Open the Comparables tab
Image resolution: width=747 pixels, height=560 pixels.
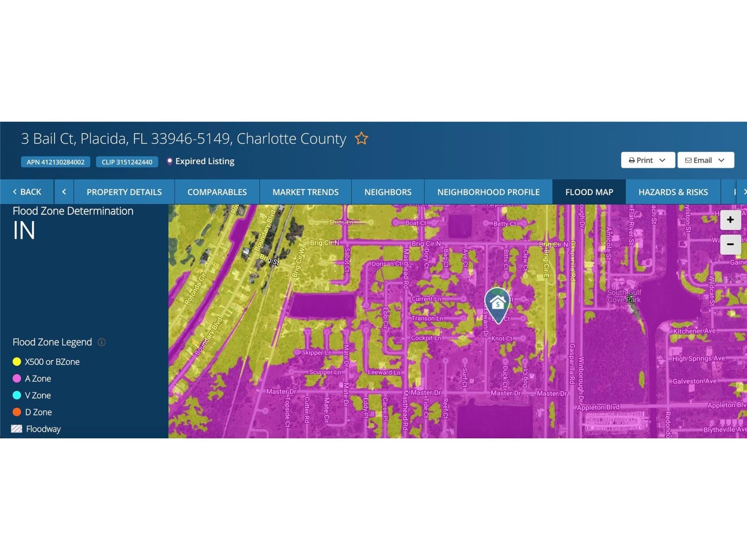coord(217,192)
